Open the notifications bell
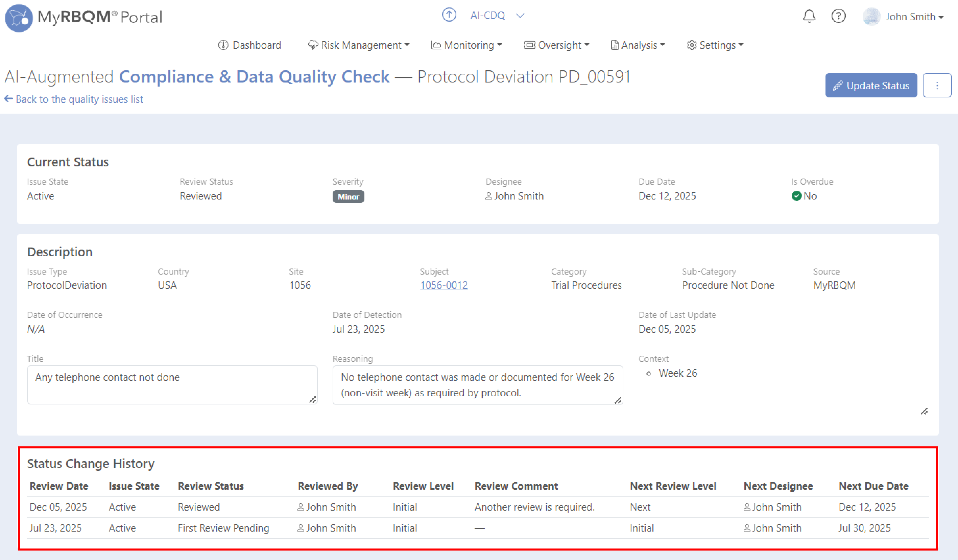This screenshot has width=958, height=560. click(809, 16)
